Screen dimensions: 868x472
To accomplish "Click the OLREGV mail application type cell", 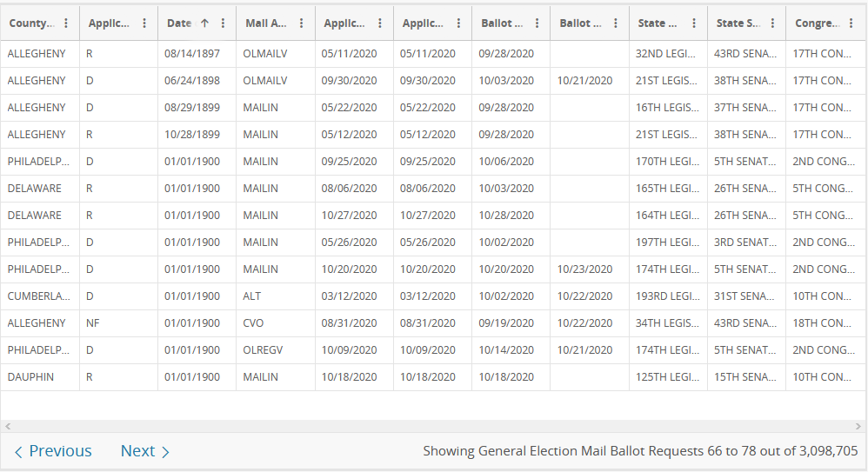I will point(276,350).
